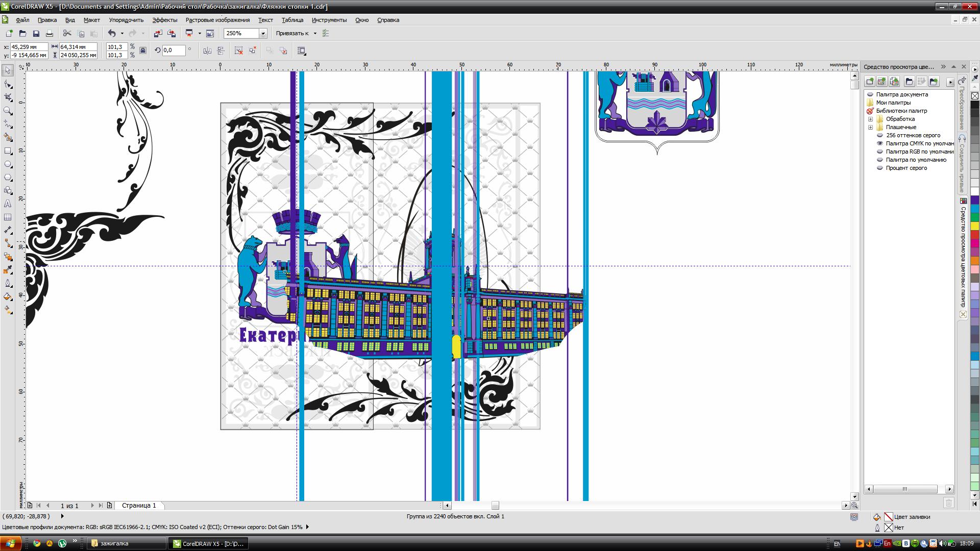980x551 pixels.
Task: Mirror the selection horizontally
Action: coord(207,51)
